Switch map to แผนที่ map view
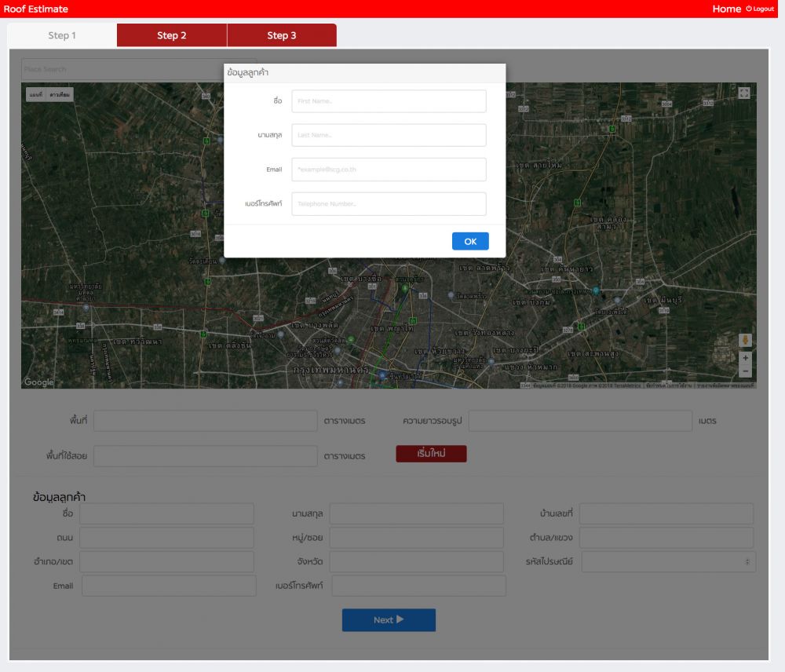Screen dimensions: 785x672 36,95
